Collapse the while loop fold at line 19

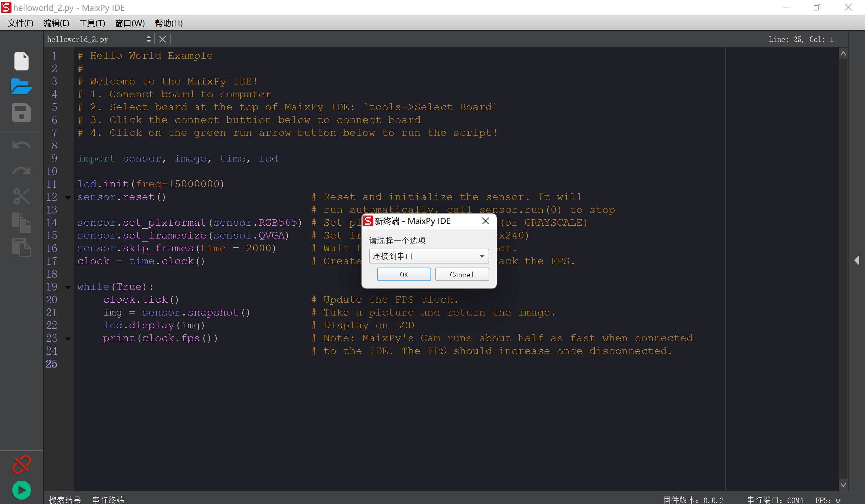68,287
